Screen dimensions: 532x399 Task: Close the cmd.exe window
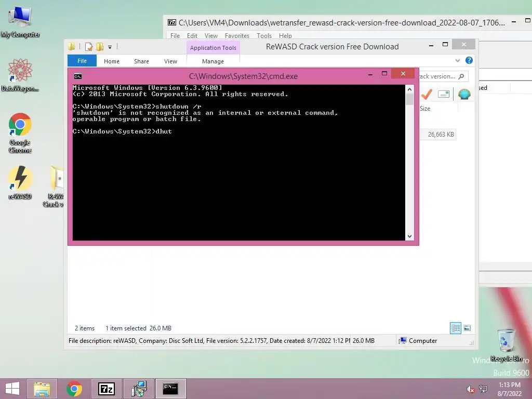coord(403,74)
